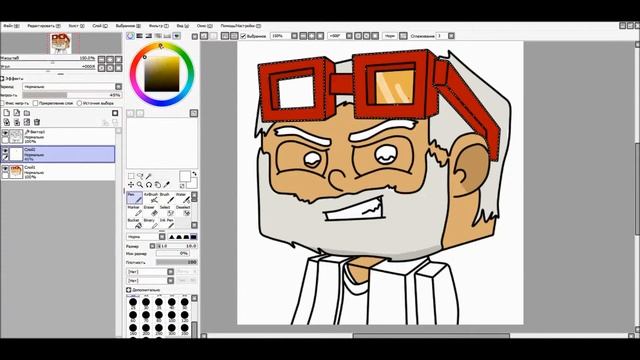Select the Bucket fill tool
This screenshot has width=640, height=360.
point(134,224)
